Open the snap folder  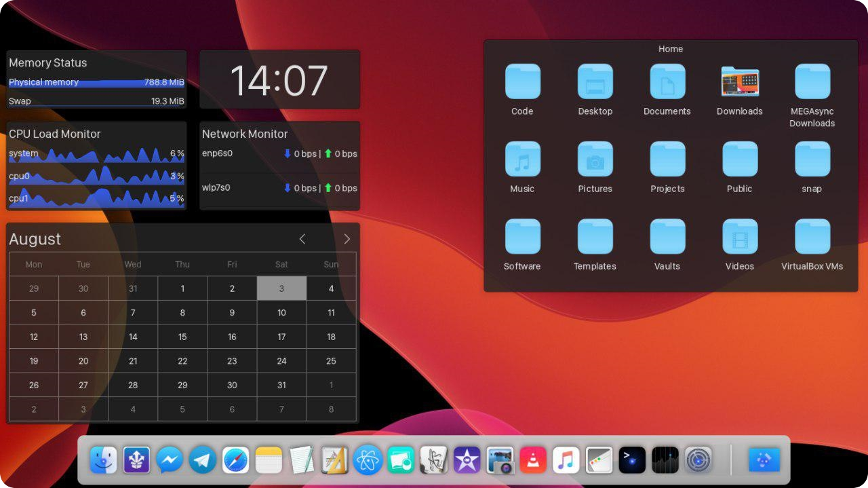pos(812,167)
